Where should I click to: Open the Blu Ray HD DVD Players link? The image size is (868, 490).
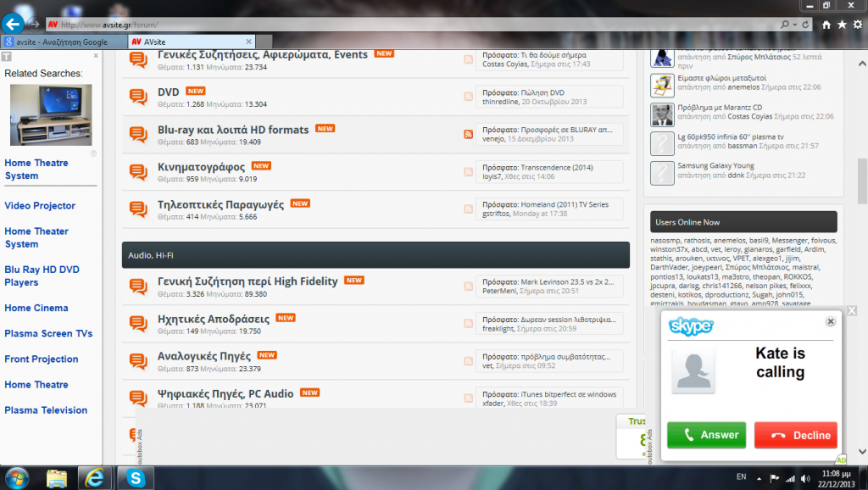click(42, 276)
